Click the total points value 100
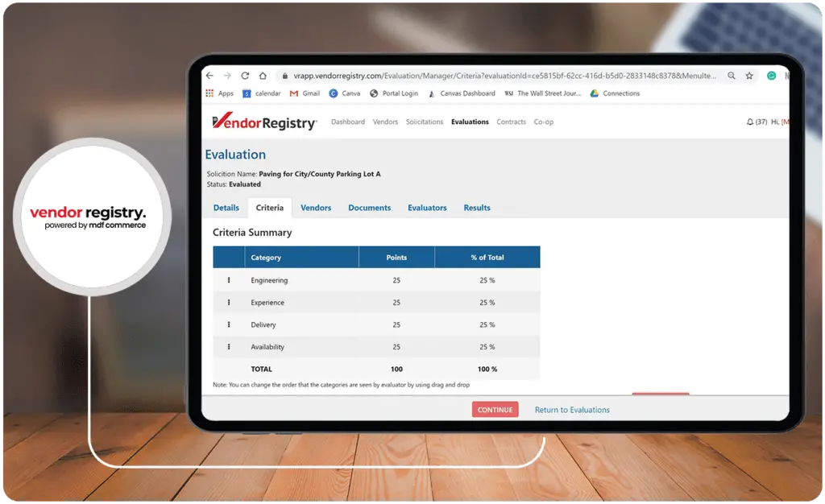The image size is (825, 504). (396, 369)
